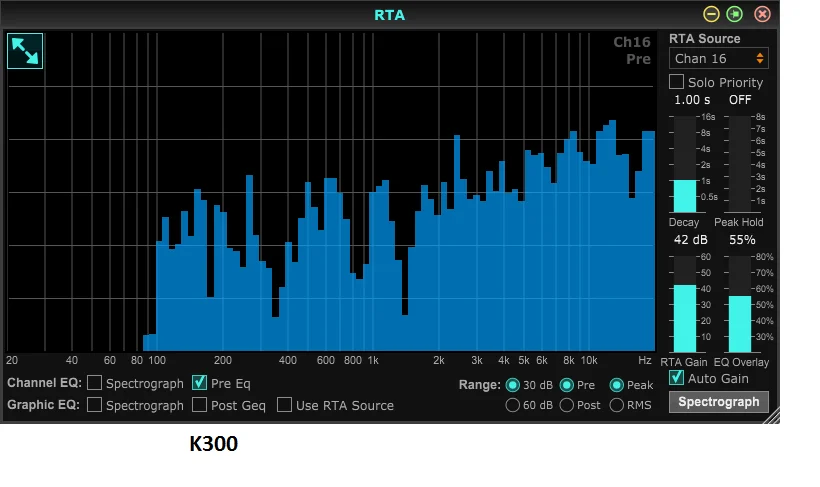Expand the RTA display with arrows icon
Screen dimensions: 820x487
pyautogui.click(x=25, y=51)
